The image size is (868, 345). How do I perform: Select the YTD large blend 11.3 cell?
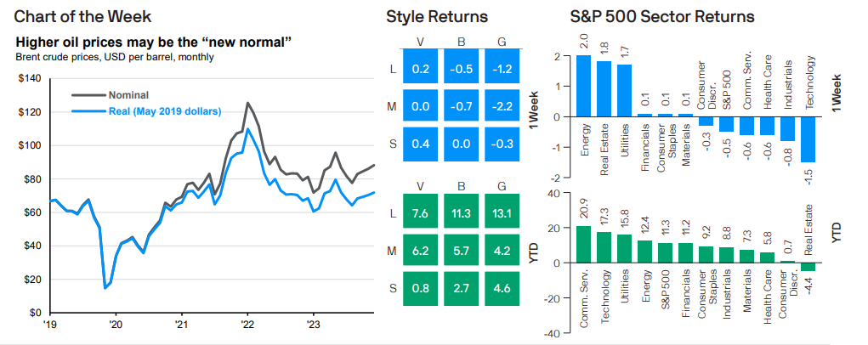461,212
